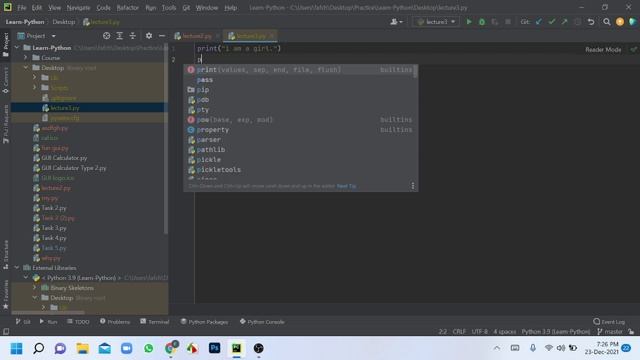Viewport: 640px width, 360px height.
Task: Expand the Course folder
Action: tap(26, 58)
